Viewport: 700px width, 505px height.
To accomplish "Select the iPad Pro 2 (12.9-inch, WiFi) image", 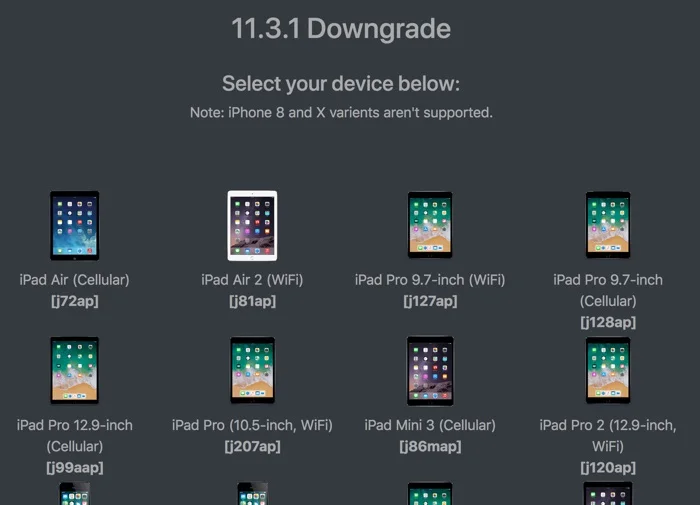I will [x=608, y=370].
